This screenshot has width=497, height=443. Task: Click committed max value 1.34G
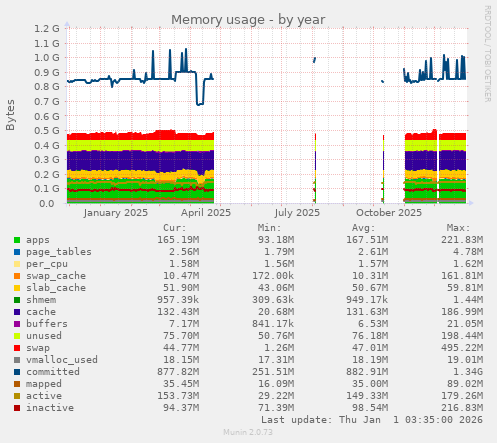(467, 372)
